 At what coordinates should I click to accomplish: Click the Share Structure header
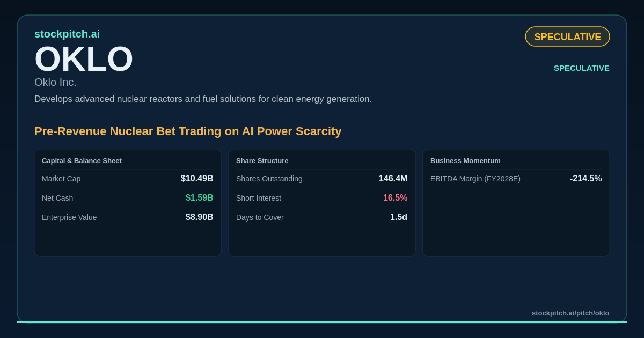click(x=262, y=160)
